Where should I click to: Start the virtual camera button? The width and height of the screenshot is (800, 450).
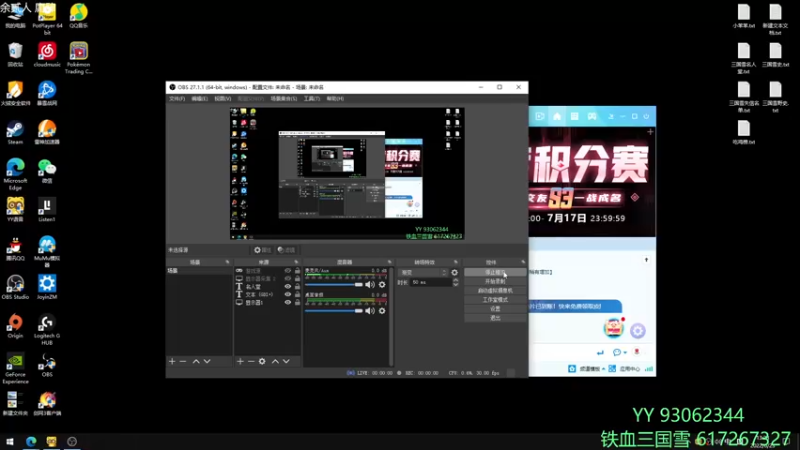tap(495, 291)
